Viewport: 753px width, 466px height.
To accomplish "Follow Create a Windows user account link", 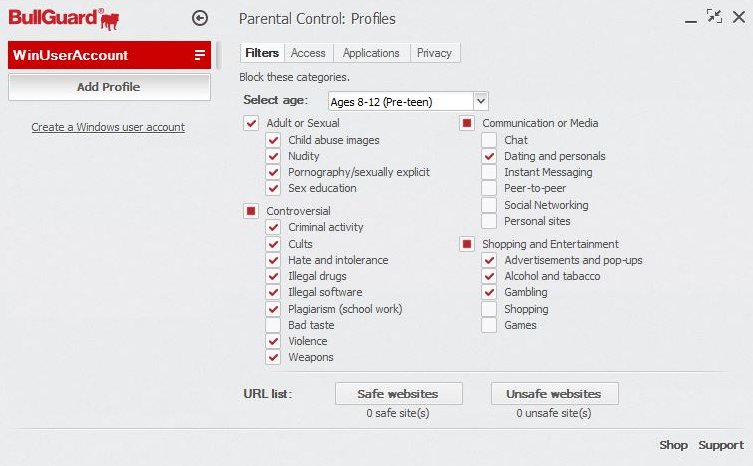I will pos(108,127).
